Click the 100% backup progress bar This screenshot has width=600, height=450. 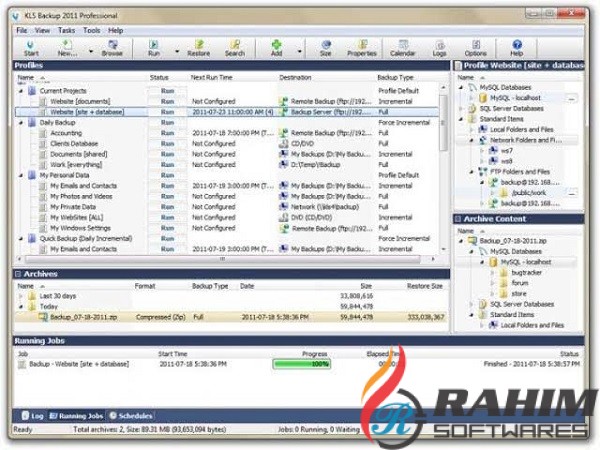302,364
